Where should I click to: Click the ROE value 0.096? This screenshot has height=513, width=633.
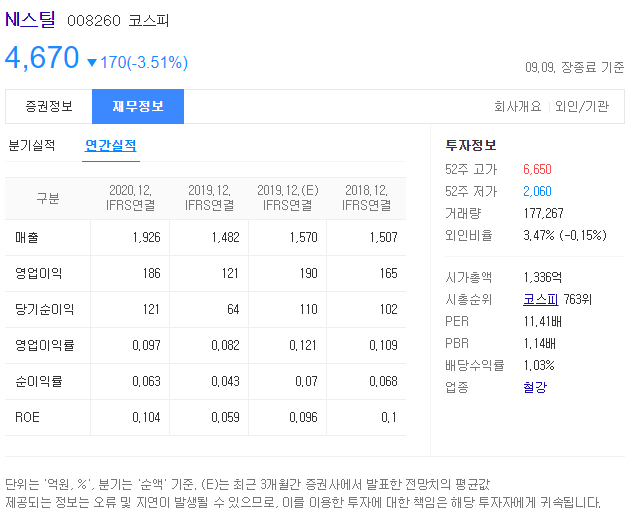point(304,417)
